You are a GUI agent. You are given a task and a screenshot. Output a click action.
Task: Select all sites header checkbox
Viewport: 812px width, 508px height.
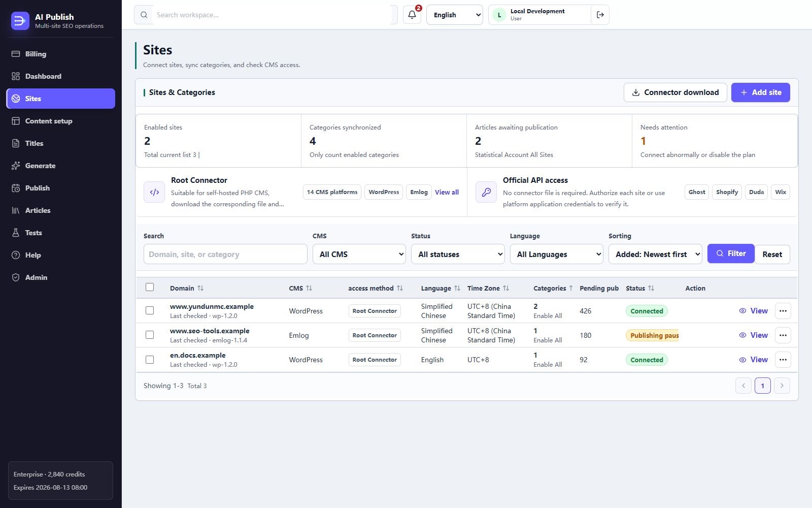tap(150, 287)
